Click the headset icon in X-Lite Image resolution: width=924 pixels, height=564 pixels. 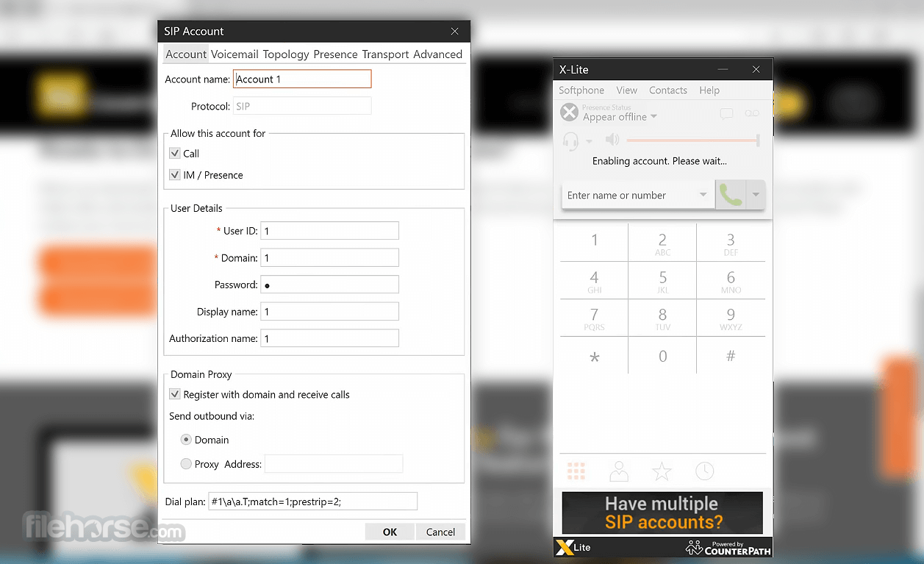(570, 140)
